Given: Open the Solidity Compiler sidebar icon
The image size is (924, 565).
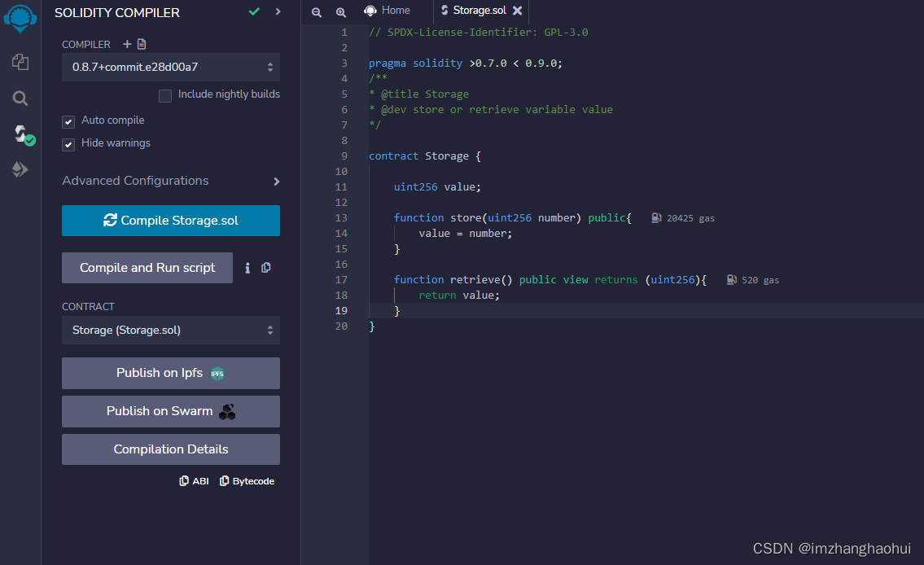Looking at the screenshot, I should tap(23, 134).
